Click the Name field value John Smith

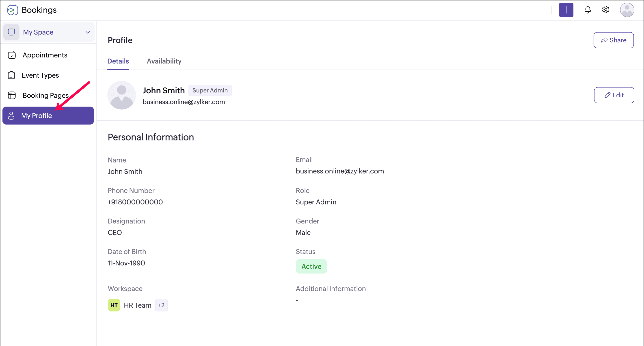(x=125, y=171)
